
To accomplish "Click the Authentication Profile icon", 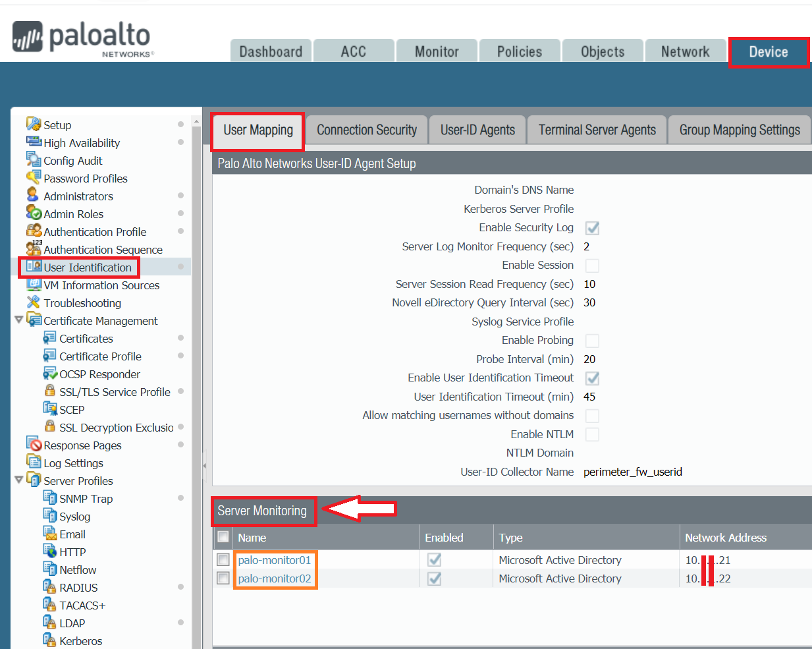I will pyautogui.click(x=34, y=231).
